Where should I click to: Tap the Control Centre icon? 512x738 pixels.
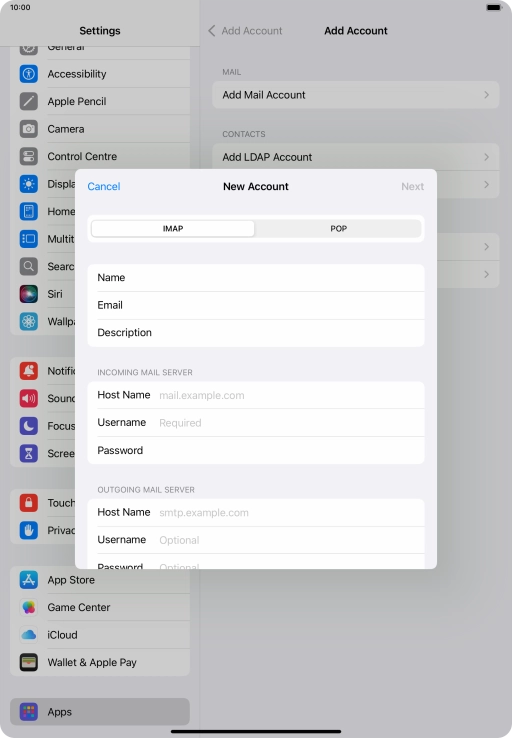pos(29,156)
